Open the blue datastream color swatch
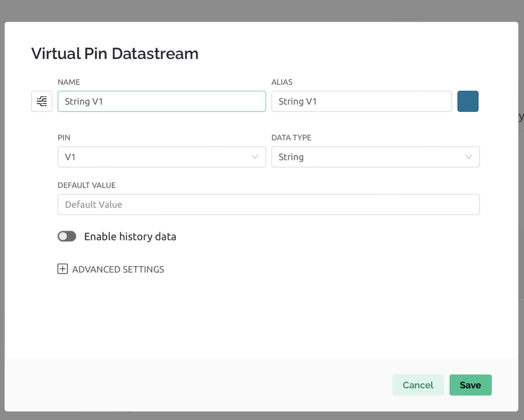Screen dimensions: 524x420 point(468,101)
